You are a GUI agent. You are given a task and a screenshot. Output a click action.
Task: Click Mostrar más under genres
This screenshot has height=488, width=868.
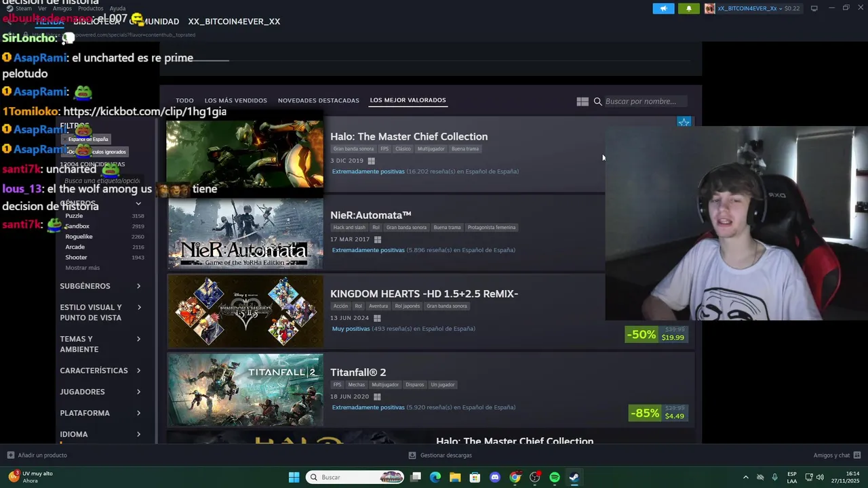(82, 268)
